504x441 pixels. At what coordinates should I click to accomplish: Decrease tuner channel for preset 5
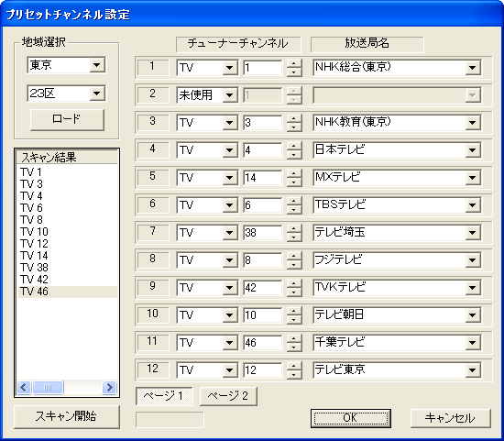click(x=294, y=182)
